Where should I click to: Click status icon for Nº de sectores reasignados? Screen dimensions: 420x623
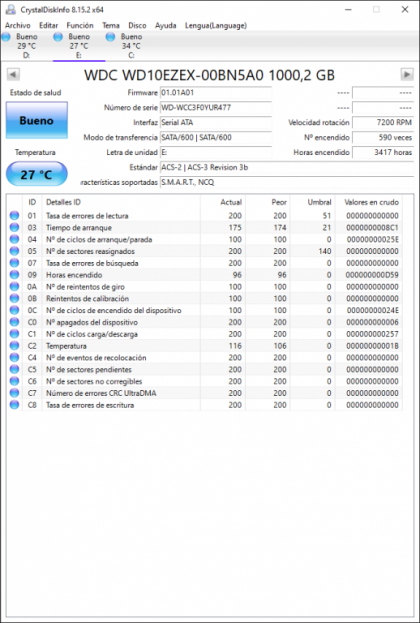click(14, 251)
